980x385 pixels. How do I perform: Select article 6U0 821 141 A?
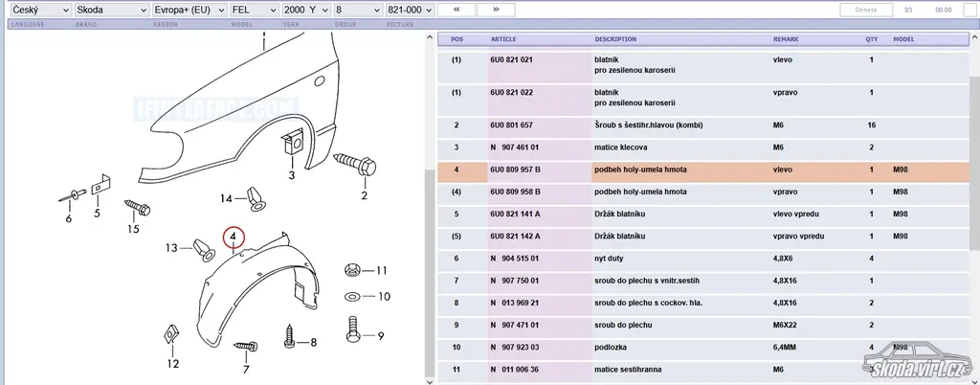click(x=516, y=215)
